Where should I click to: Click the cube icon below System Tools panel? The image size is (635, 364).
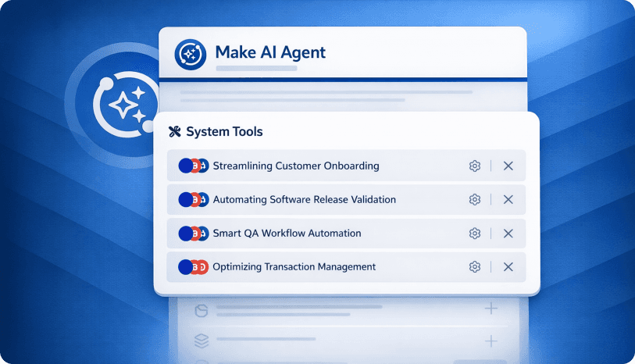click(x=202, y=311)
